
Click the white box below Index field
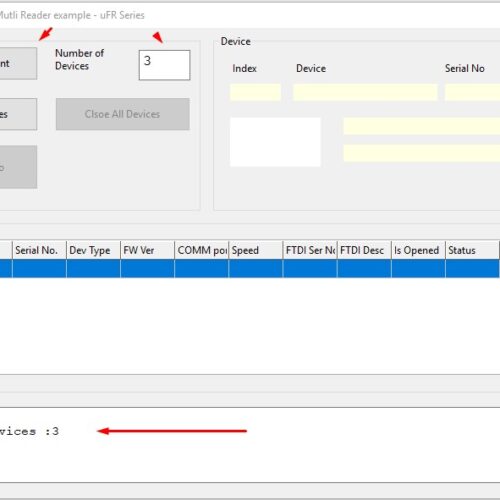(275, 142)
